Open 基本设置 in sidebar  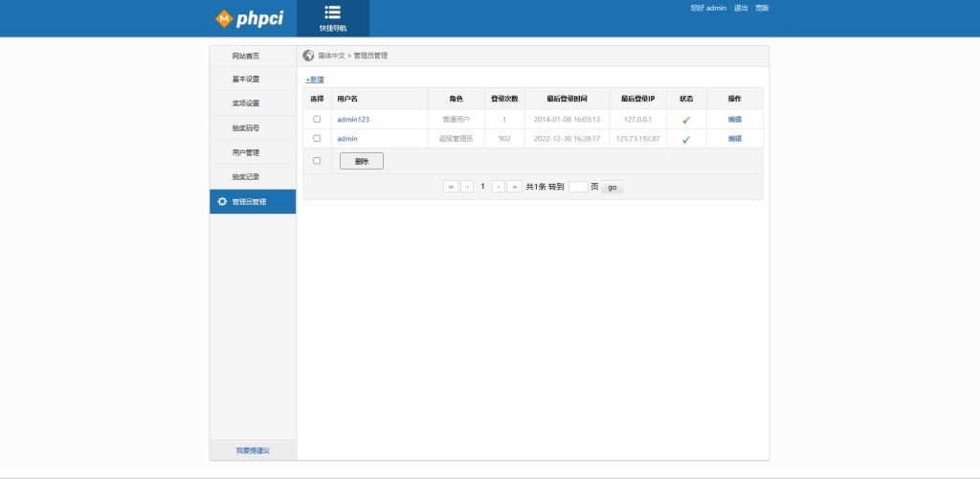coord(253,80)
